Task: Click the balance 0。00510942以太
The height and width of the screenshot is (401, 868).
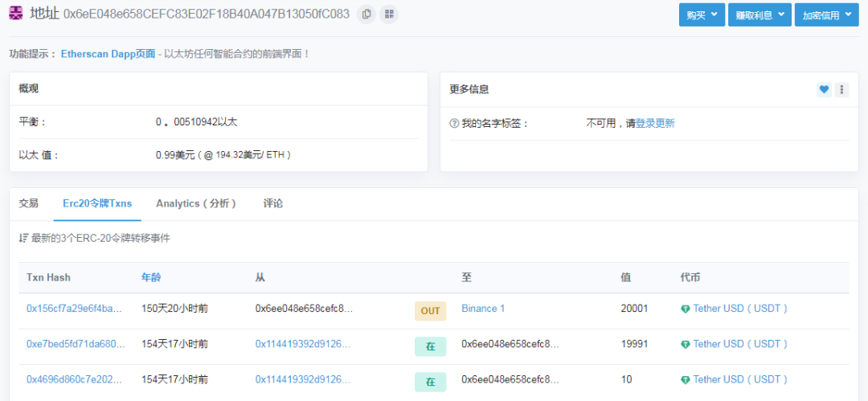Action: click(197, 122)
